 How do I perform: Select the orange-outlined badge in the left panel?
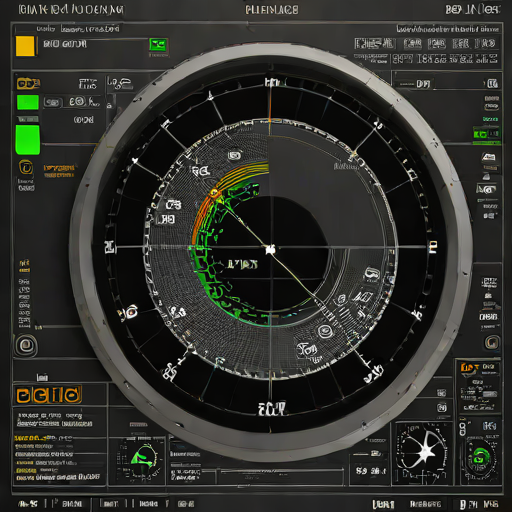pyautogui.click(x=28, y=84)
